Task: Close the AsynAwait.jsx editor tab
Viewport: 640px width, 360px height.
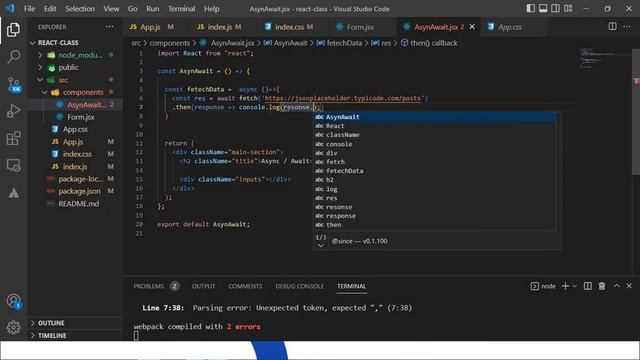Action: point(472,27)
